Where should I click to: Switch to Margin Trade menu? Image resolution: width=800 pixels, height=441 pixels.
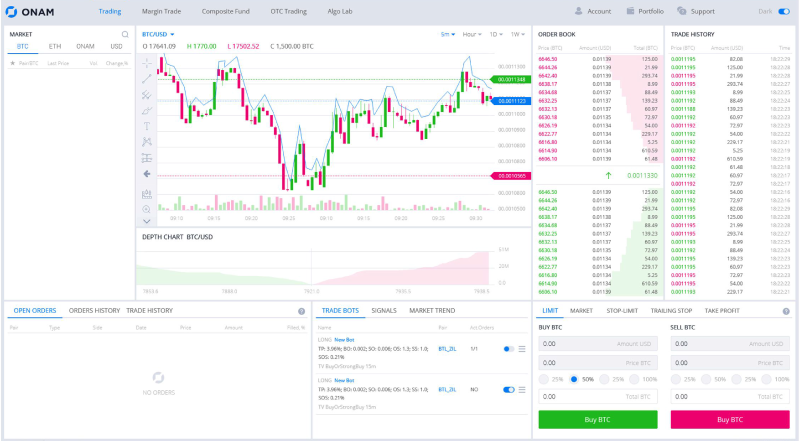point(161,11)
